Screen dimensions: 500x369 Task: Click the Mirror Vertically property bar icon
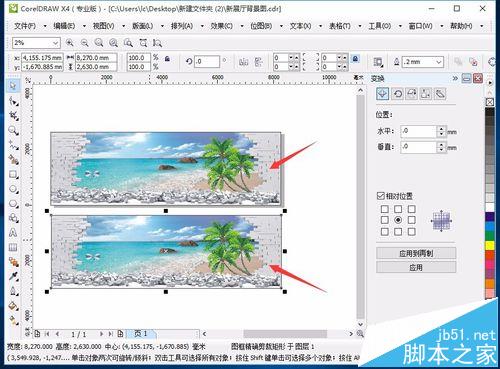click(x=258, y=62)
